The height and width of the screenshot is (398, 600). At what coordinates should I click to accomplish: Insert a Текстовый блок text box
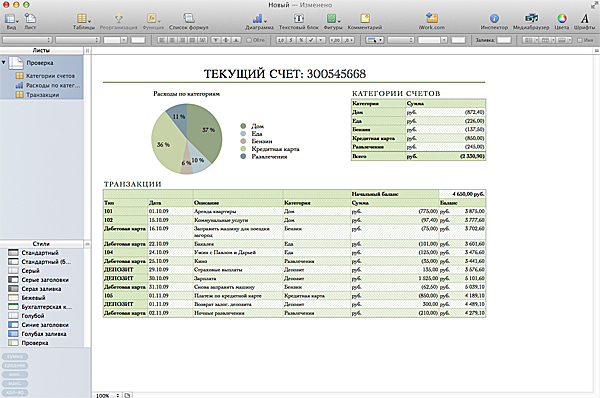click(298, 21)
